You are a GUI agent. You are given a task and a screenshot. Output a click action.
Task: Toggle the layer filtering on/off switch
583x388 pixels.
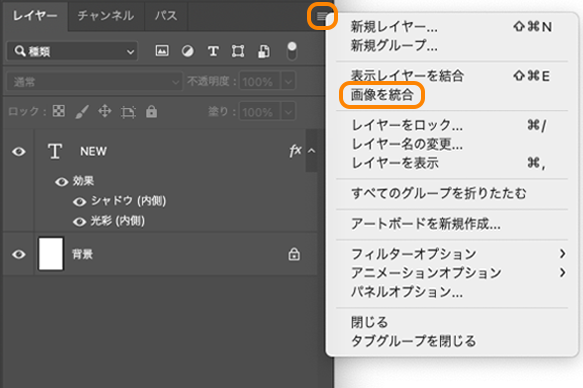[x=292, y=51]
